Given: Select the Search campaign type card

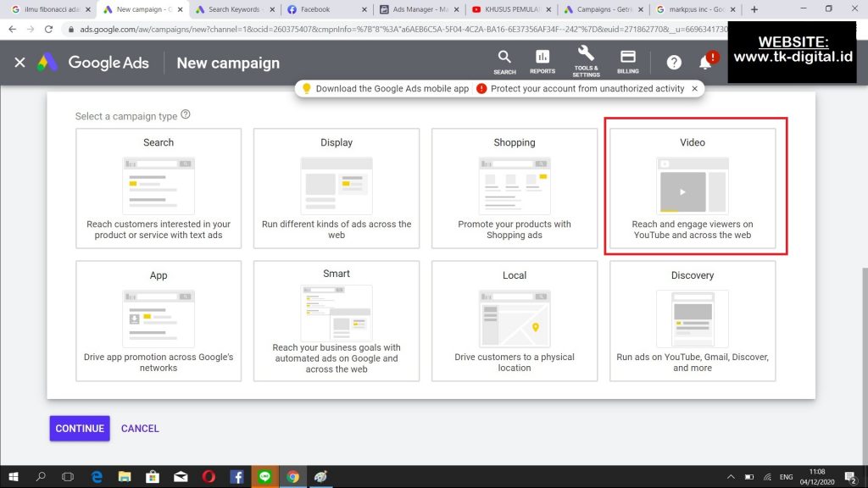Looking at the screenshot, I should (159, 188).
